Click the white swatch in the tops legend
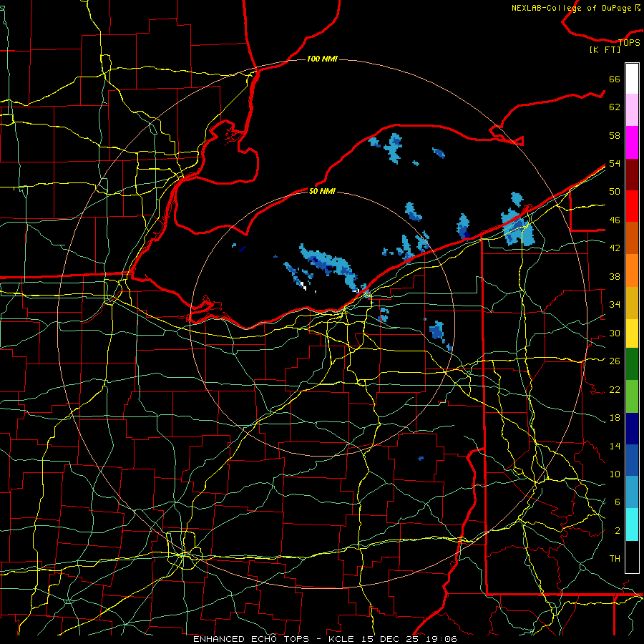644x644 pixels. [x=632, y=79]
